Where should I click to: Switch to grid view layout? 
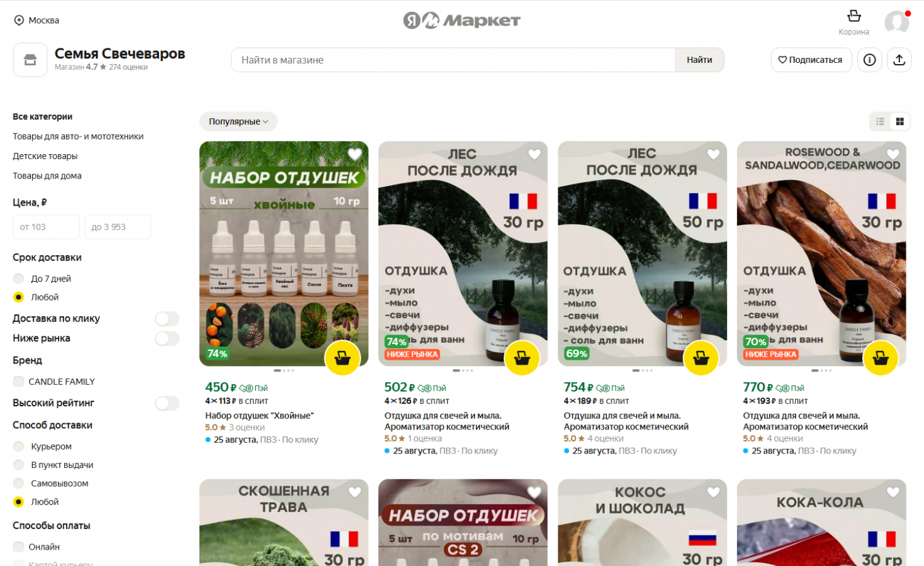click(900, 121)
